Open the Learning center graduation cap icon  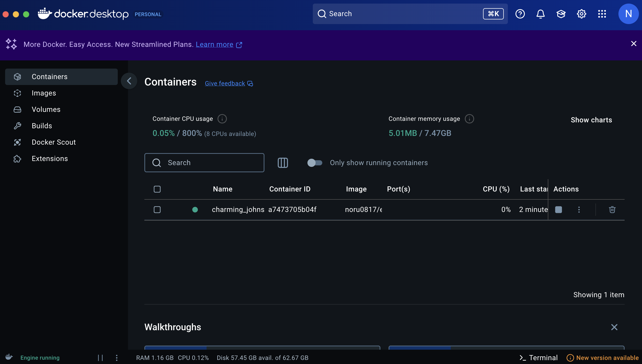pyautogui.click(x=561, y=14)
